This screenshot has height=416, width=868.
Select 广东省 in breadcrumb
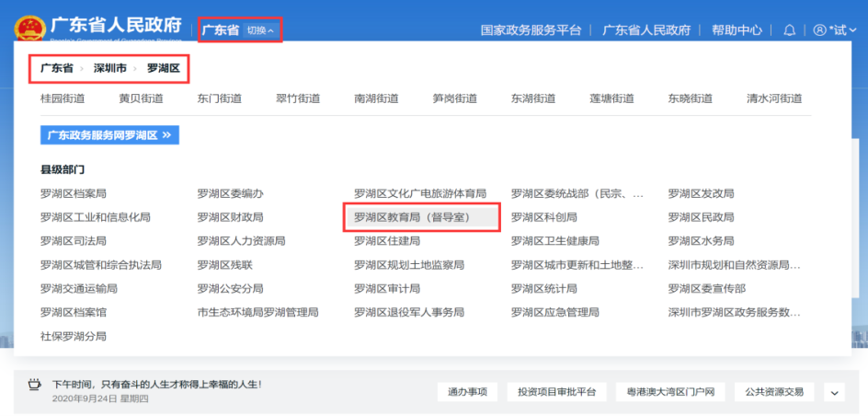point(56,69)
